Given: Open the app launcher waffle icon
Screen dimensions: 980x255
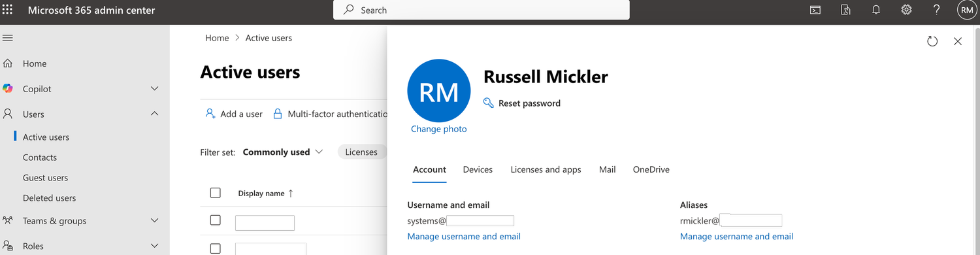Looking at the screenshot, I should (8, 10).
